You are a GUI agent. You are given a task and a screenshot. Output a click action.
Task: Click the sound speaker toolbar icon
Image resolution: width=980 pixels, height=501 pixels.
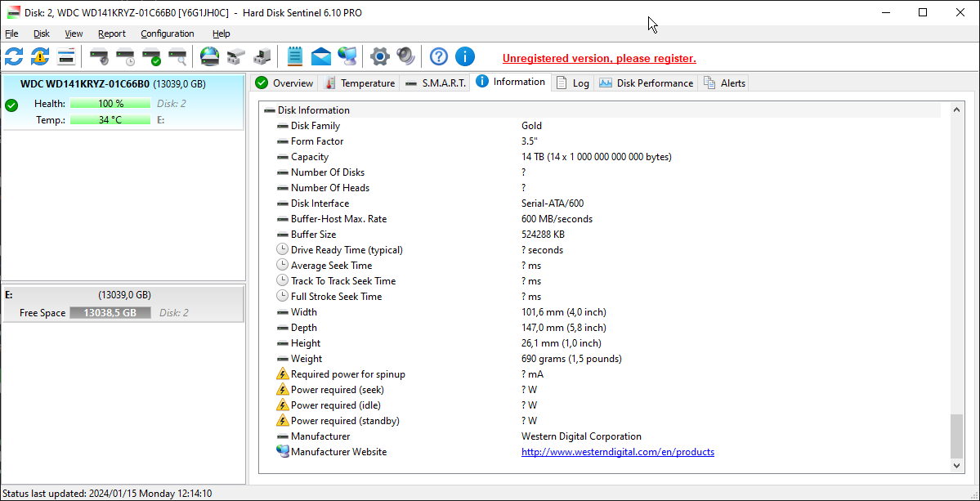[x=405, y=57]
